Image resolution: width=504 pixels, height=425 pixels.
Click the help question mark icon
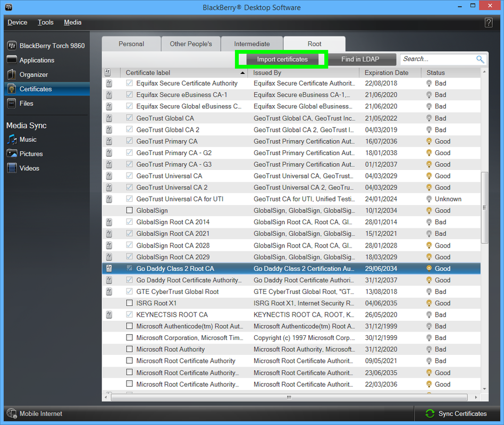(489, 22)
